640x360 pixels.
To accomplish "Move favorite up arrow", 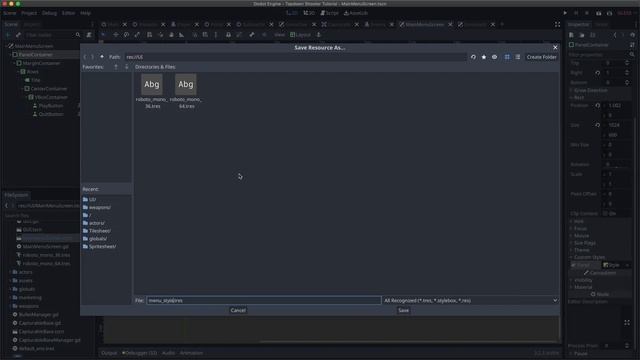I will coord(116,67).
